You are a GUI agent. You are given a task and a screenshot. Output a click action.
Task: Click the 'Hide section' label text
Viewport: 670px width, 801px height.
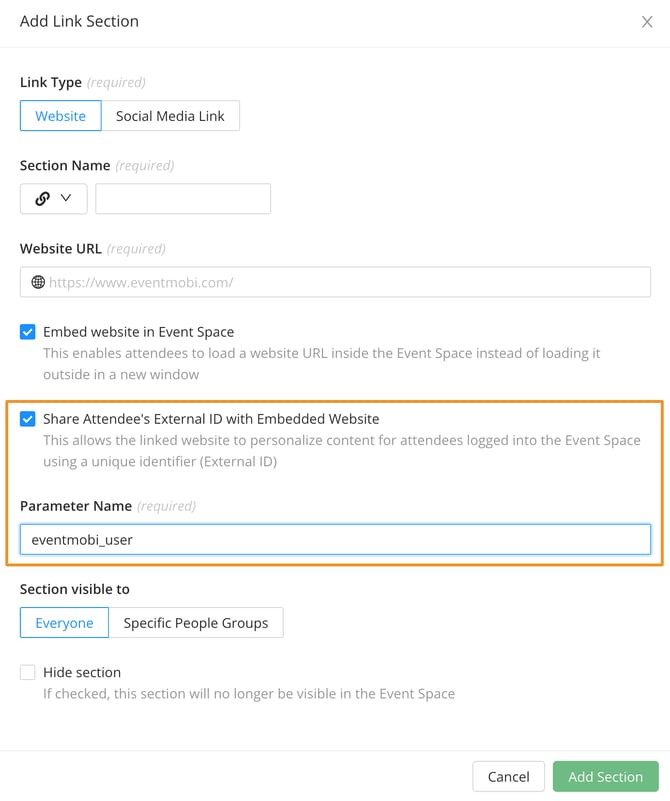tap(82, 672)
